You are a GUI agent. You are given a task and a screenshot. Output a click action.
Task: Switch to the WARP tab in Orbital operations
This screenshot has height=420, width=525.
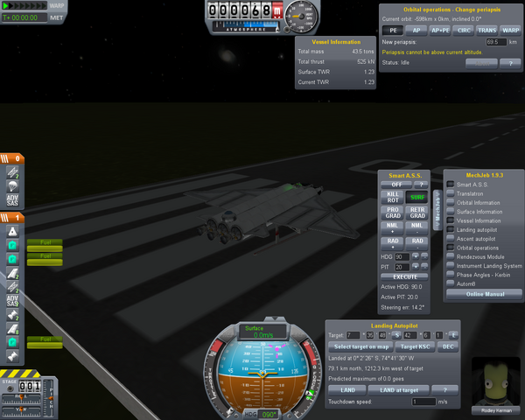click(510, 31)
